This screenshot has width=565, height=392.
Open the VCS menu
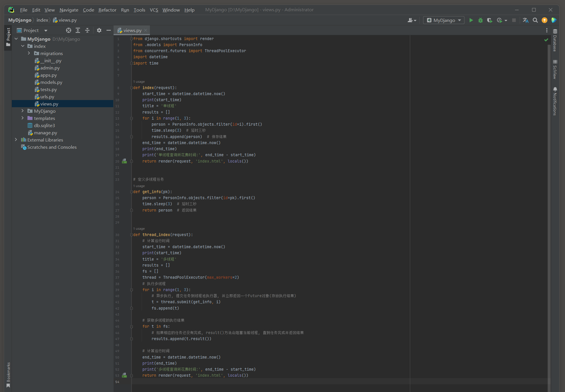153,10
